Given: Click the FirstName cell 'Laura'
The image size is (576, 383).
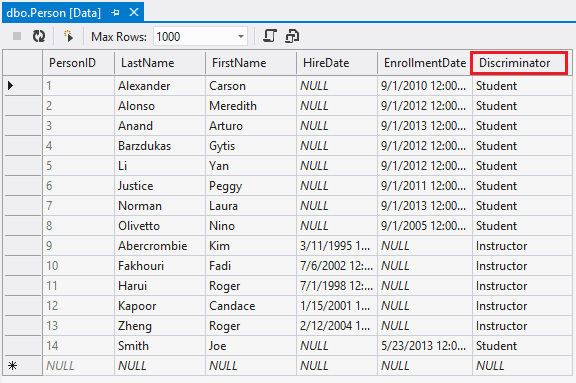Looking at the screenshot, I should tap(251, 206).
